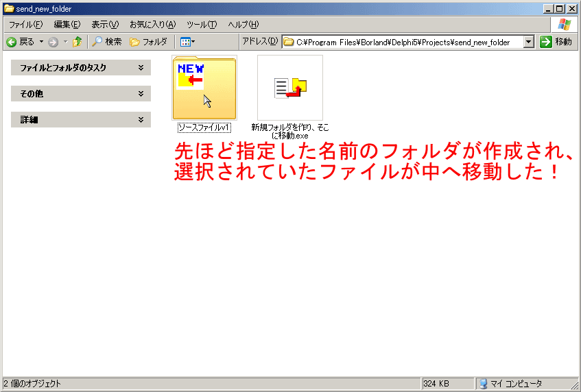This screenshot has width=581, height=392.
Task: Click the ソースファイルv1 folder name label
Action: pos(204,127)
